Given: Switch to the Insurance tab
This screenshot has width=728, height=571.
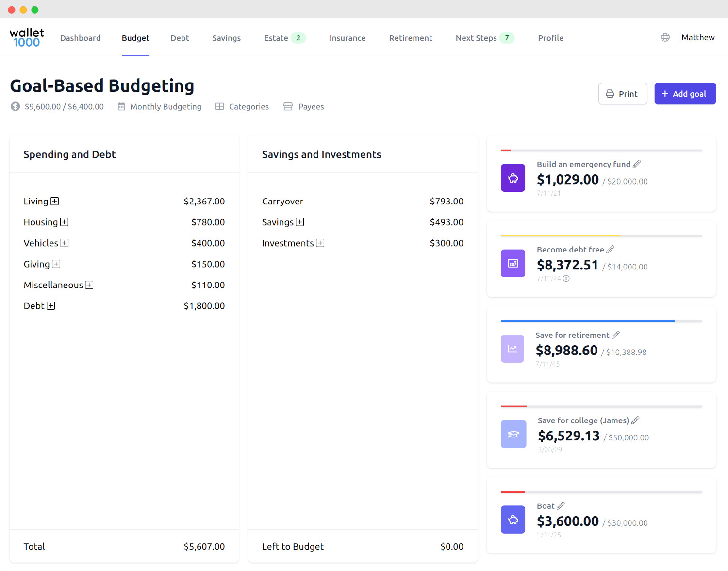Looking at the screenshot, I should point(347,38).
